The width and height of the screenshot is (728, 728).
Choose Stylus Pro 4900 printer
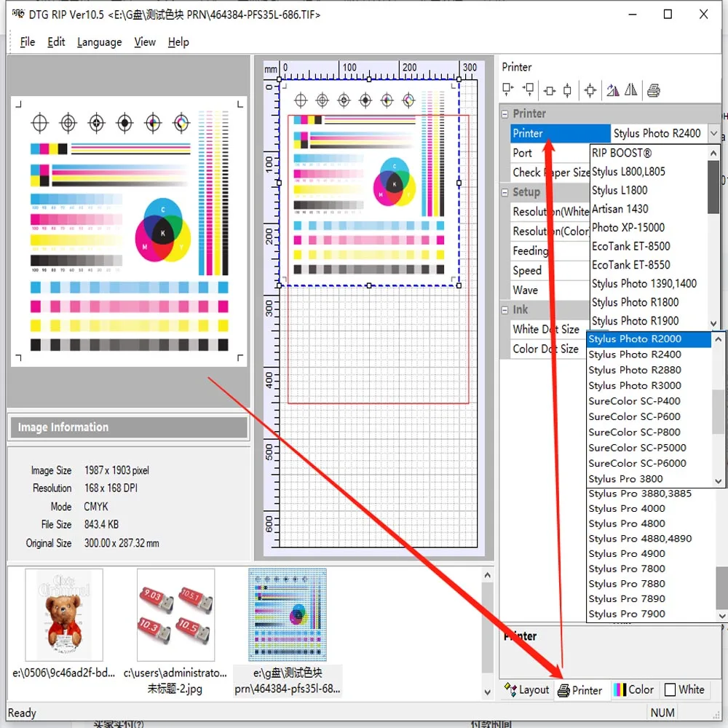click(652, 553)
